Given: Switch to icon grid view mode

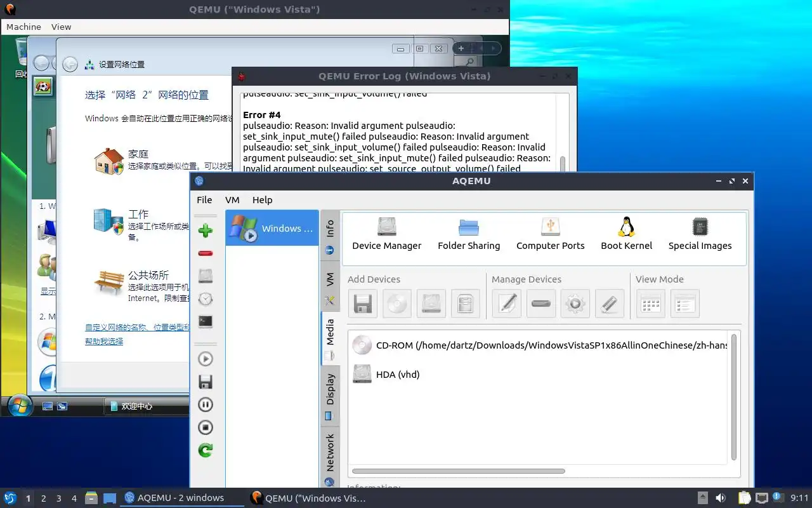Looking at the screenshot, I should coord(651,304).
